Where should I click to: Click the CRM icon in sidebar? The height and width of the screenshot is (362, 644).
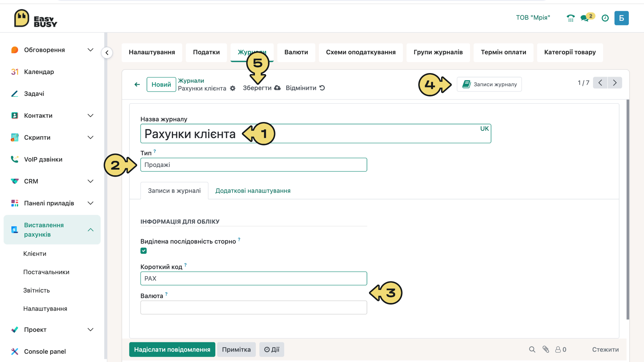click(14, 181)
